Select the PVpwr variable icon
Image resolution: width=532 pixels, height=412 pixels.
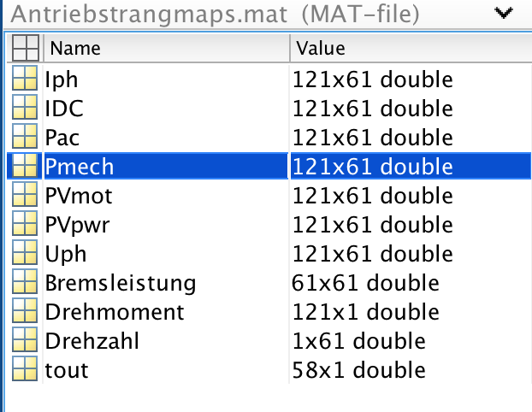25,226
